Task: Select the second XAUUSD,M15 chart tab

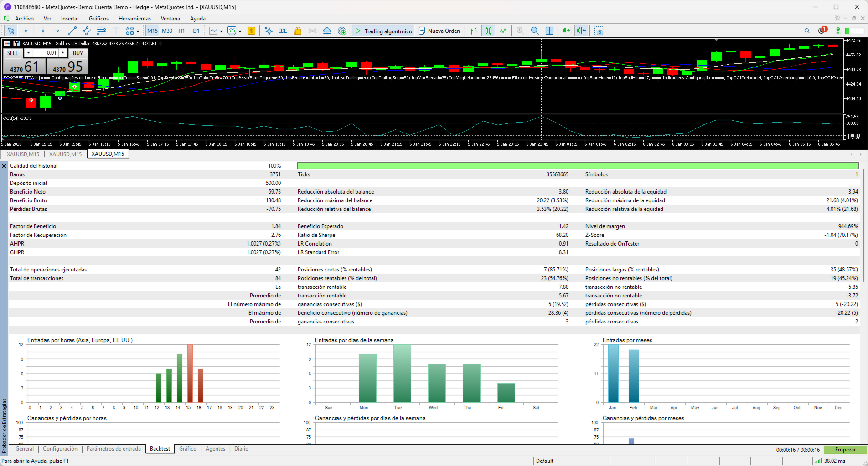Action: [65, 154]
